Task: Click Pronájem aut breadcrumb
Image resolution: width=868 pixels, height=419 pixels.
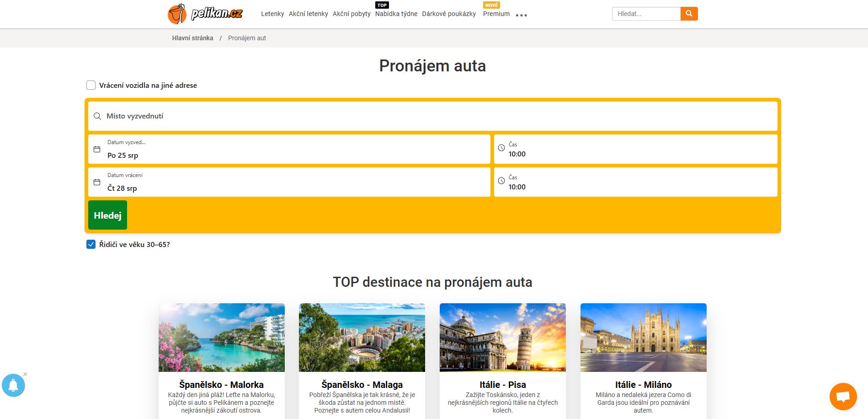Action: click(247, 38)
